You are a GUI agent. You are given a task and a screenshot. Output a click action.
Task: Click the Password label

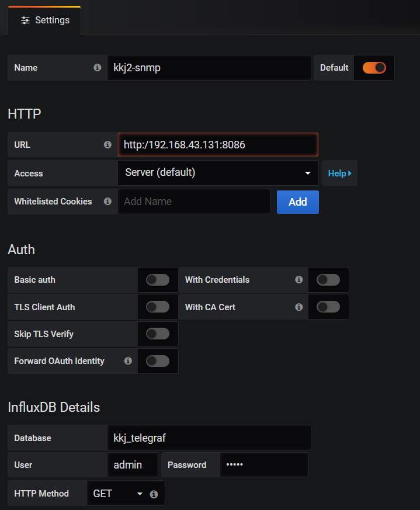pos(187,465)
